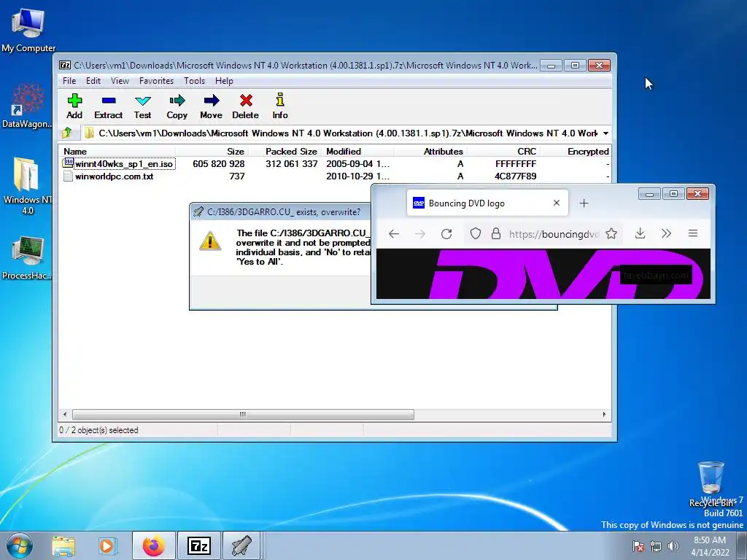Open the media player taskbar icon
Viewport: 747px width, 560px height.
point(107,545)
